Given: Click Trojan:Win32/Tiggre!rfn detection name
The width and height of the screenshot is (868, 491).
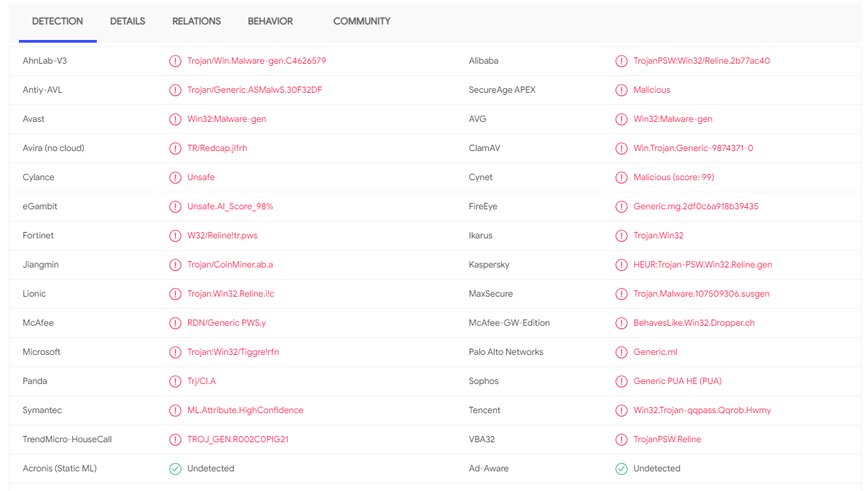Looking at the screenshot, I should [233, 352].
